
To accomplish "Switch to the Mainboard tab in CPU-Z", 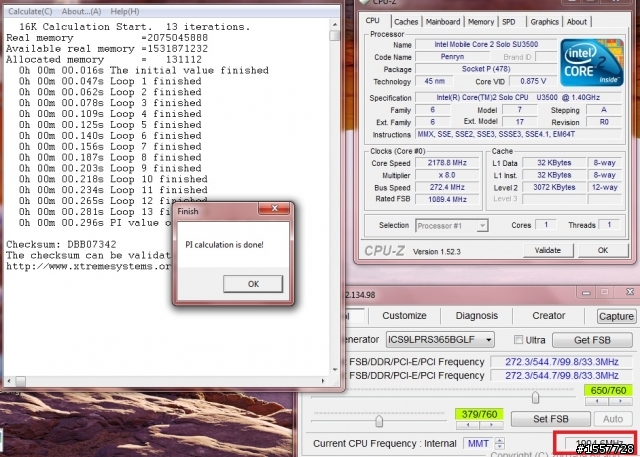I will click(443, 22).
